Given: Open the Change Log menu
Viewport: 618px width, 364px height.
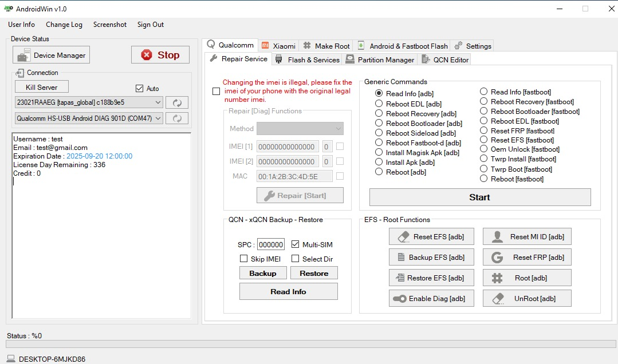Looking at the screenshot, I should click(64, 25).
